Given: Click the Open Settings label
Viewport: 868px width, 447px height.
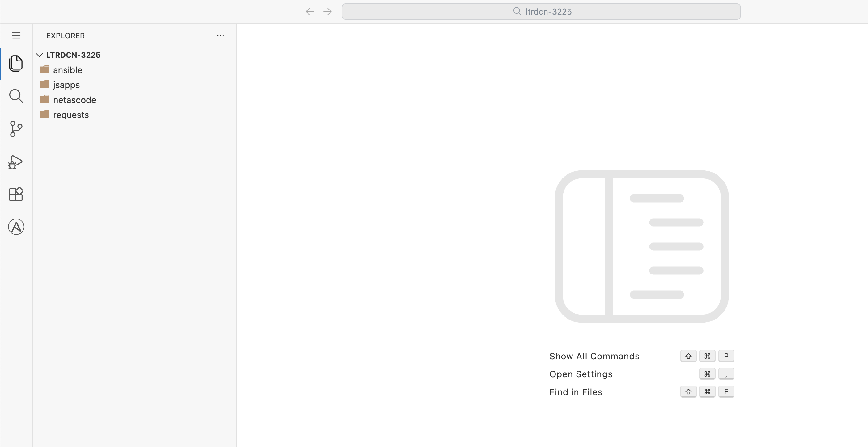Looking at the screenshot, I should click(x=581, y=374).
